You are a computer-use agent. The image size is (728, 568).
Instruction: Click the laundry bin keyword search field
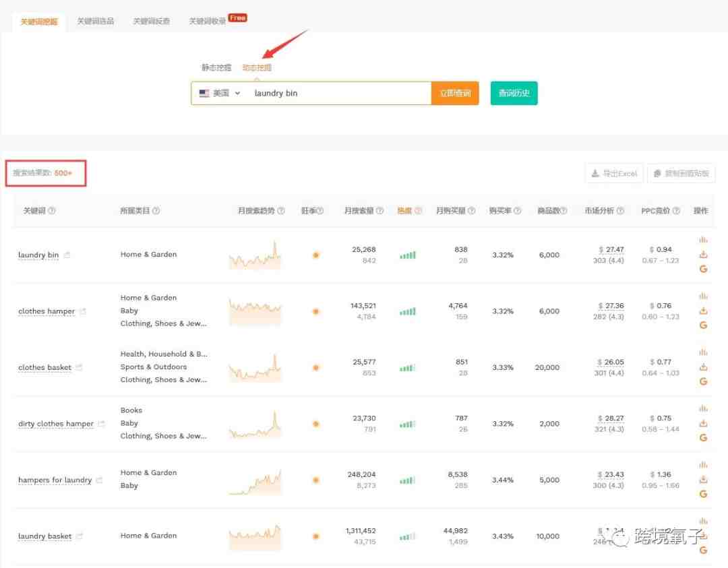337,94
